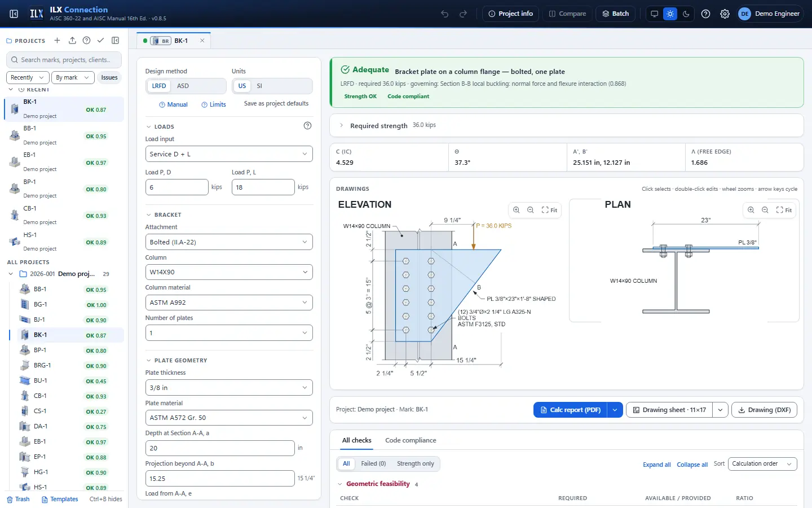Viewport: 812px width, 508px height.
Task: Zoom in on the Elevation drawing
Action: 517,210
